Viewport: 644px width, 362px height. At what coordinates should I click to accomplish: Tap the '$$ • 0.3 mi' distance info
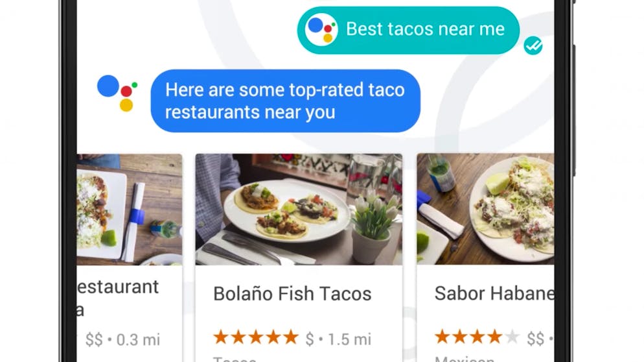click(x=122, y=340)
